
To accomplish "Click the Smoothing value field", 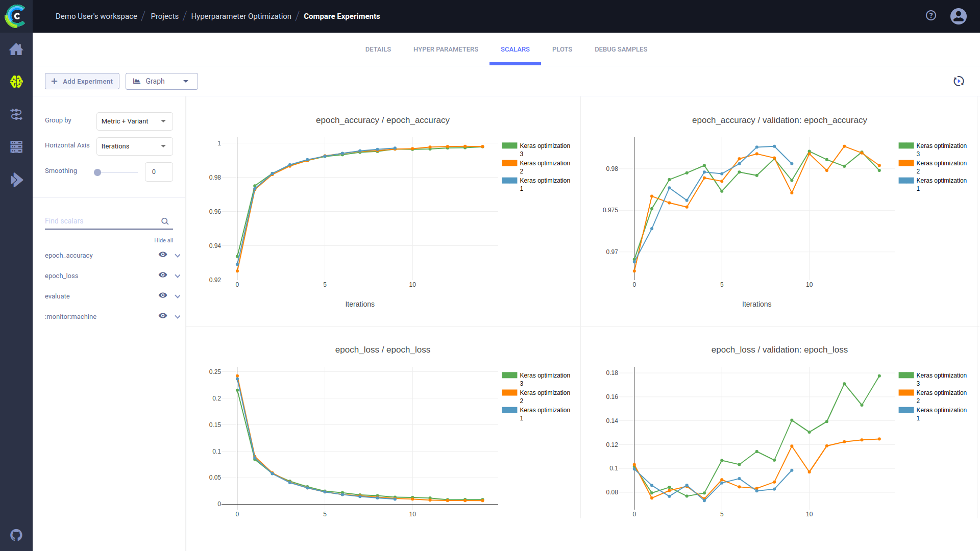I will pyautogui.click(x=159, y=172).
